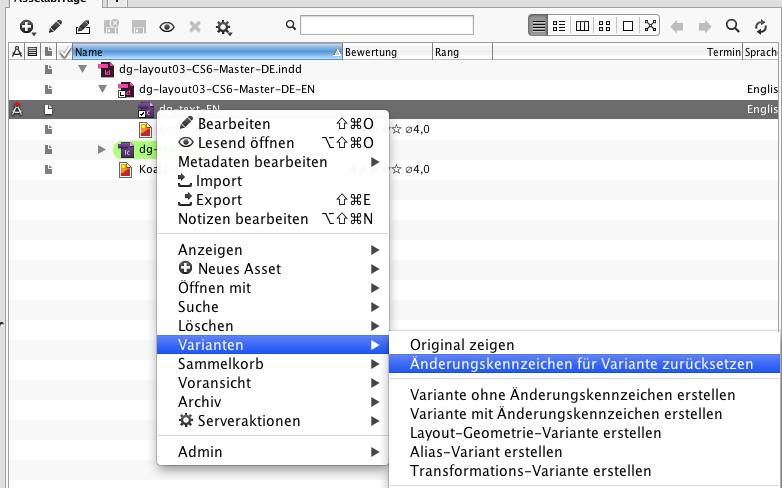Select the list view mode button
Image resolution: width=782 pixels, height=488 pixels.
pyautogui.click(x=539, y=26)
